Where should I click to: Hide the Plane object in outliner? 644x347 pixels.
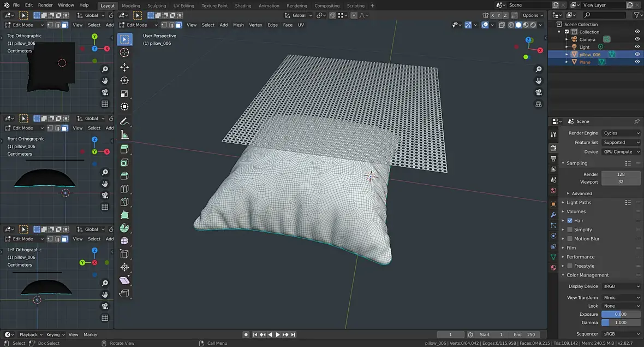(637, 62)
